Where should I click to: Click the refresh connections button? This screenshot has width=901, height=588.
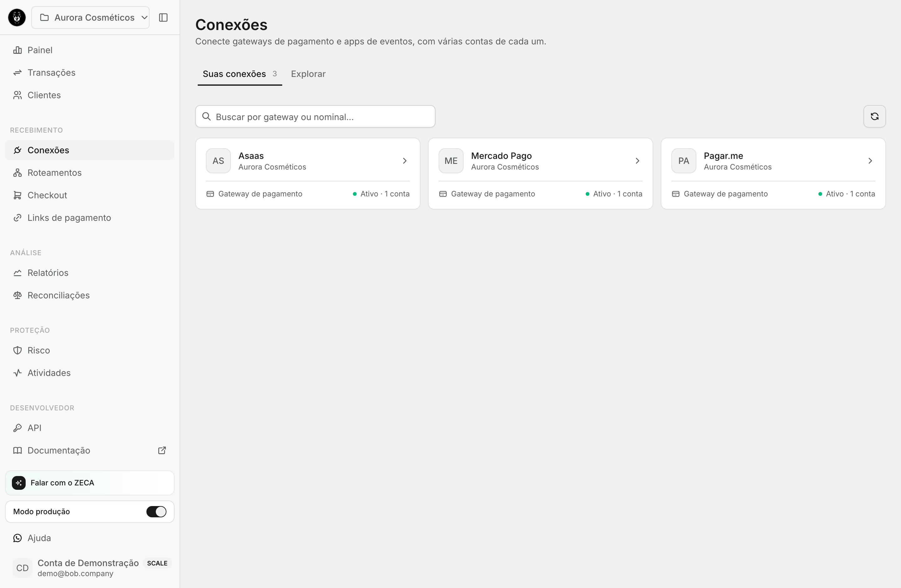pos(874,117)
